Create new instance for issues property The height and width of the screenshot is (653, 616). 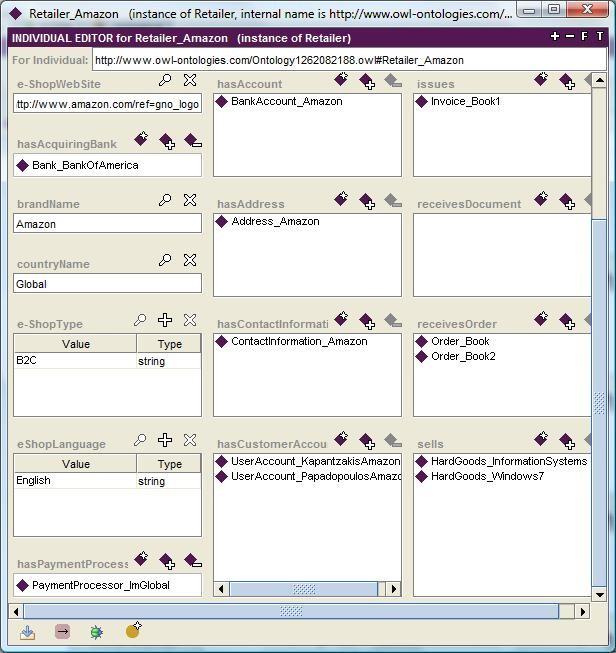click(541, 79)
